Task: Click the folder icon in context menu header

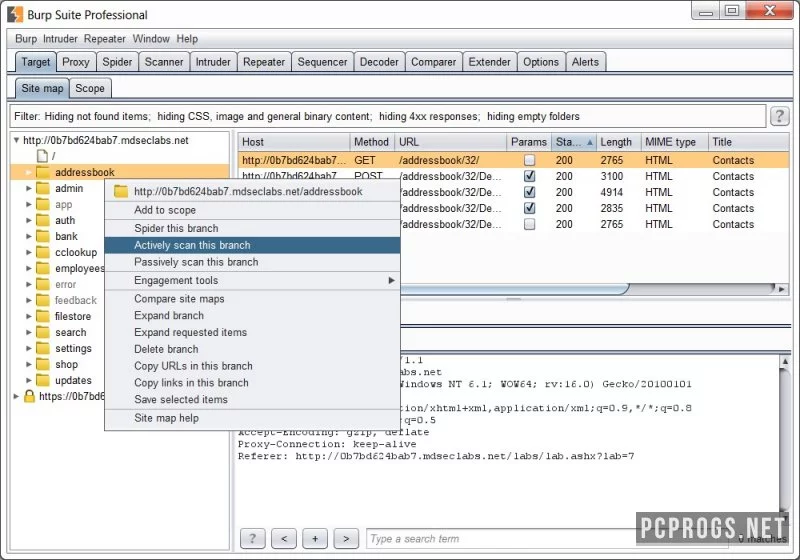Action: pos(121,191)
